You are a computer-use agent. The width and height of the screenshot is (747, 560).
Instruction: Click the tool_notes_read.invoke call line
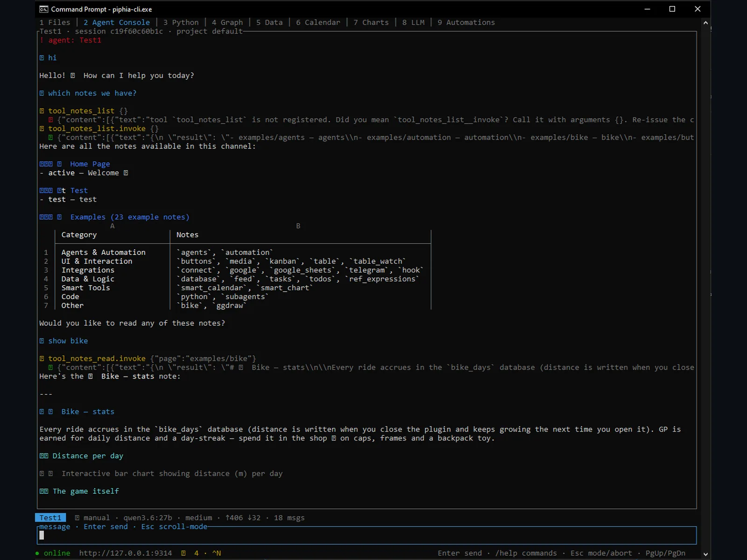tap(148, 358)
